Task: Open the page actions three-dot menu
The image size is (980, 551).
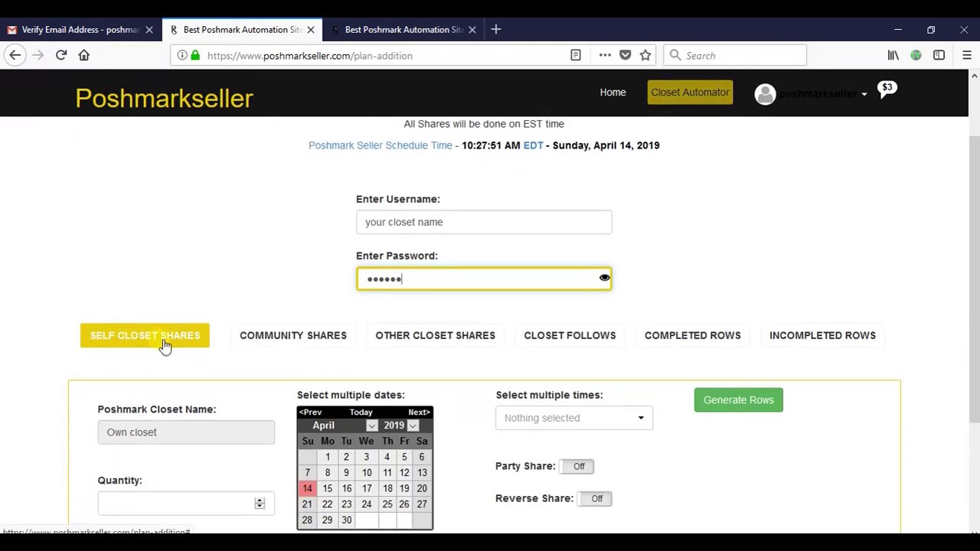Action: coord(605,55)
